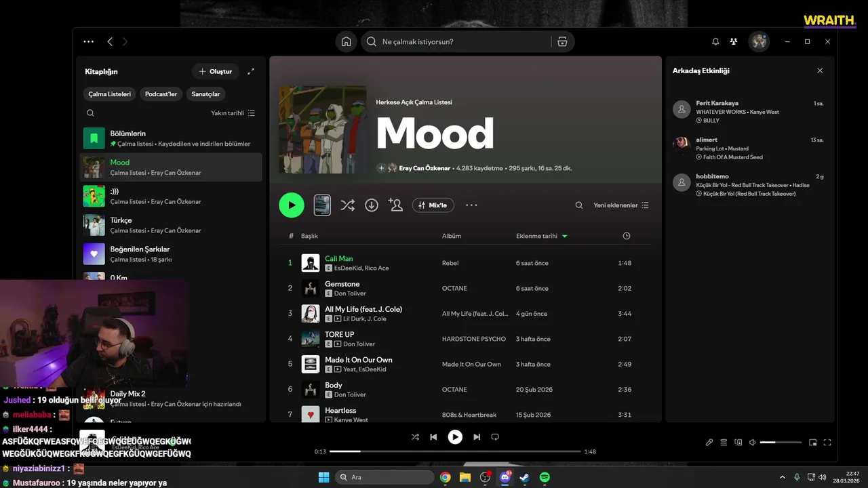Sort by duration clock column header
Viewport: 868px width, 488px height.
click(x=627, y=236)
